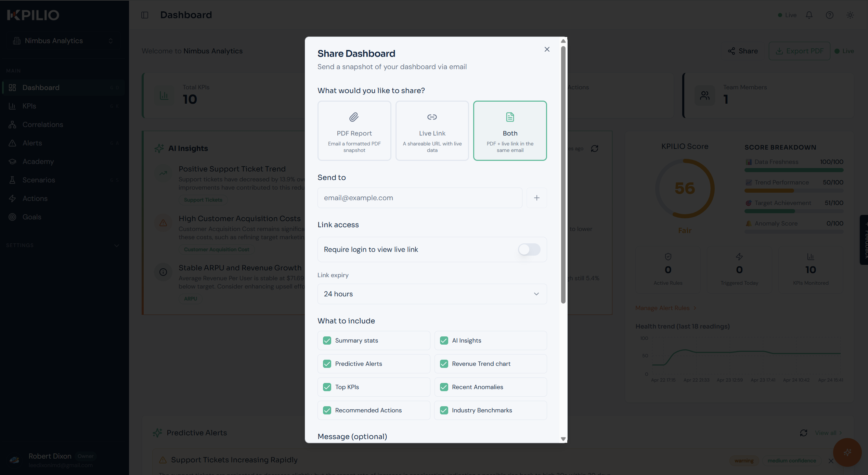
Task: Click the ARPU tag
Action: click(190, 299)
